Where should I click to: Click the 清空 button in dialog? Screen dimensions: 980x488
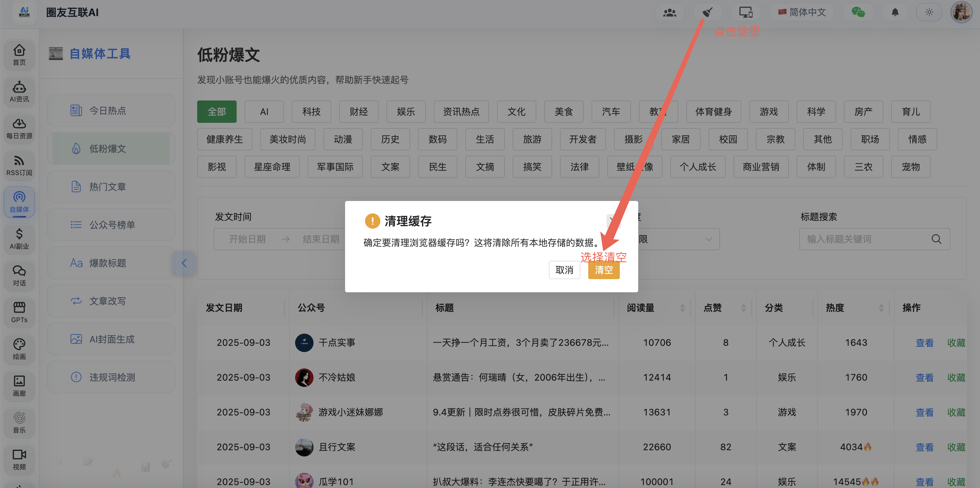[603, 270]
